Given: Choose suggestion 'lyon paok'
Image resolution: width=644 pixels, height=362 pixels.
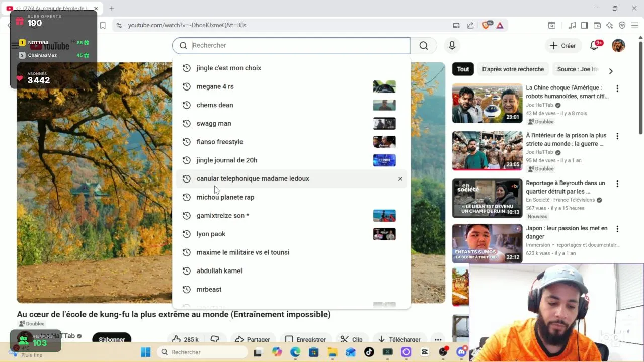Looking at the screenshot, I should point(291,234).
